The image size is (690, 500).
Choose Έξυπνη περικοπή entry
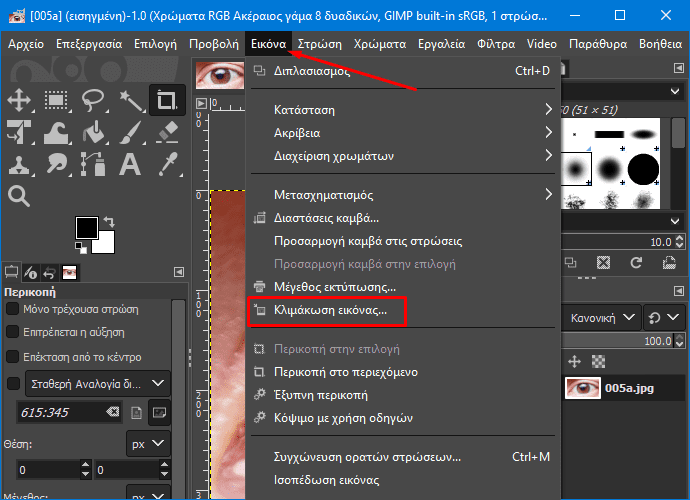(x=402, y=395)
